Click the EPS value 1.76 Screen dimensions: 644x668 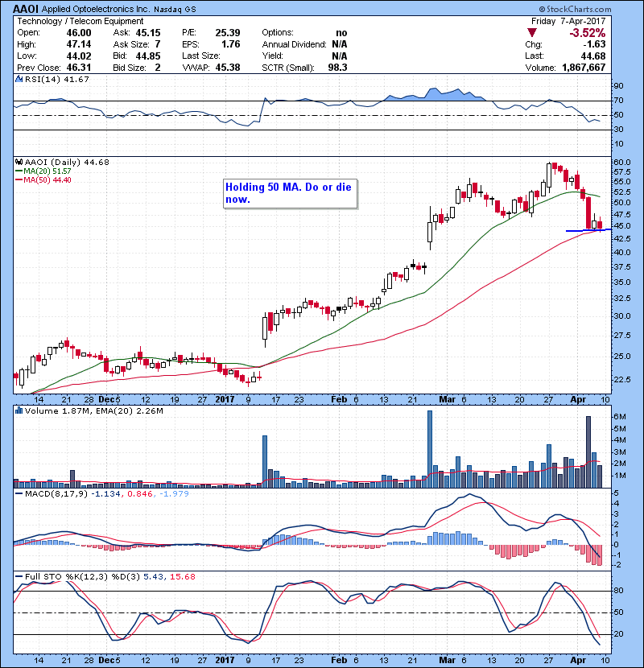[x=230, y=44]
